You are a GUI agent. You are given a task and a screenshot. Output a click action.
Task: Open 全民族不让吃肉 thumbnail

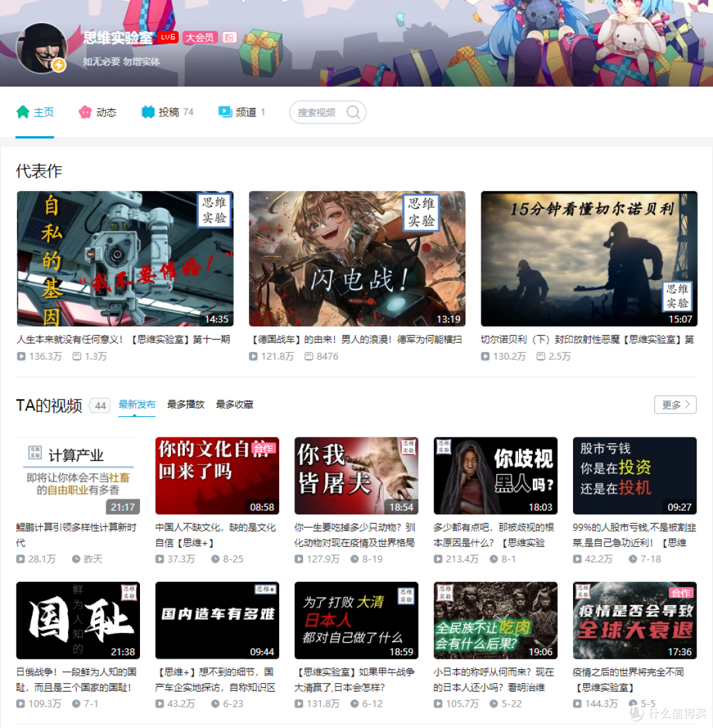495,620
